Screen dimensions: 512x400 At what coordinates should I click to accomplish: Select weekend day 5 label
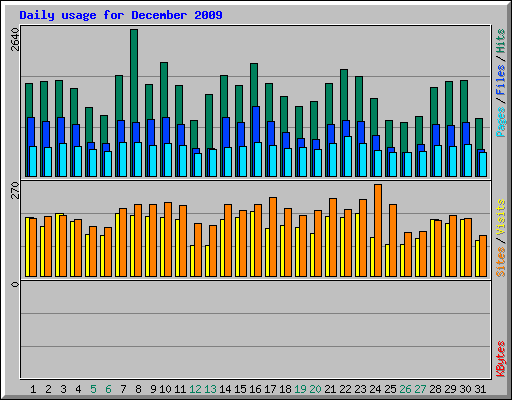pyautogui.click(x=93, y=389)
